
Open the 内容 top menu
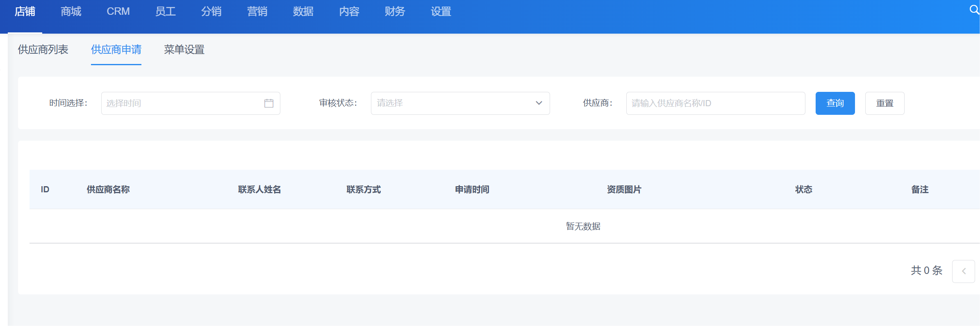[349, 11]
